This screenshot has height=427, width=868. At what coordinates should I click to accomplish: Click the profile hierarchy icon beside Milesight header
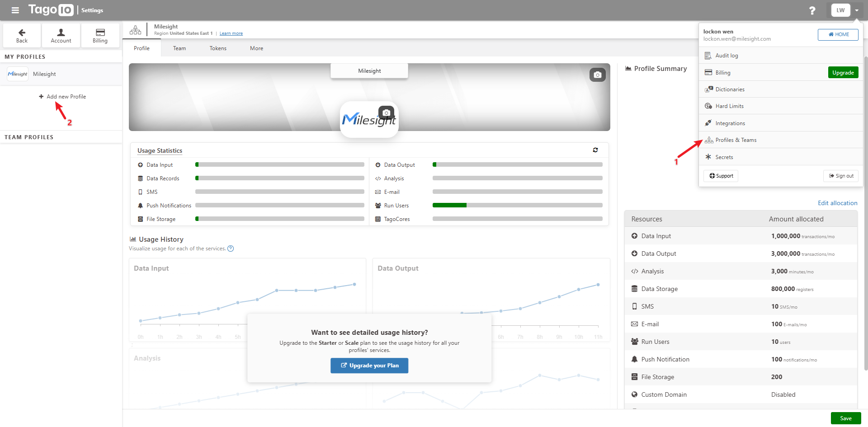[135, 30]
